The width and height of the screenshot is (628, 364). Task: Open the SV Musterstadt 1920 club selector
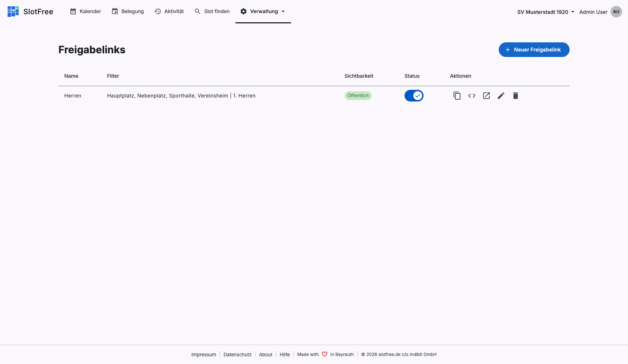click(x=545, y=12)
